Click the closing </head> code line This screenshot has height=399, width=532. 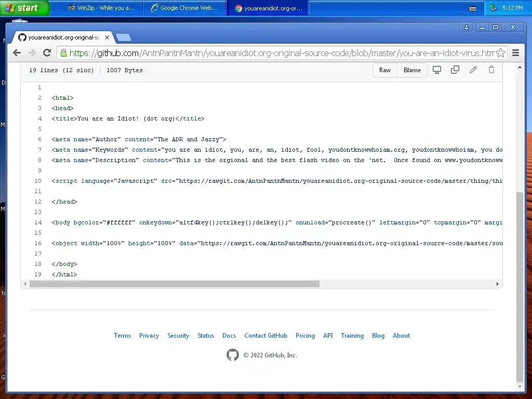[x=64, y=202]
